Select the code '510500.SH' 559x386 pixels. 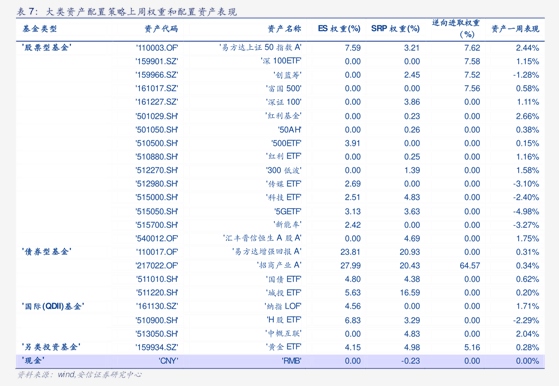157,143
